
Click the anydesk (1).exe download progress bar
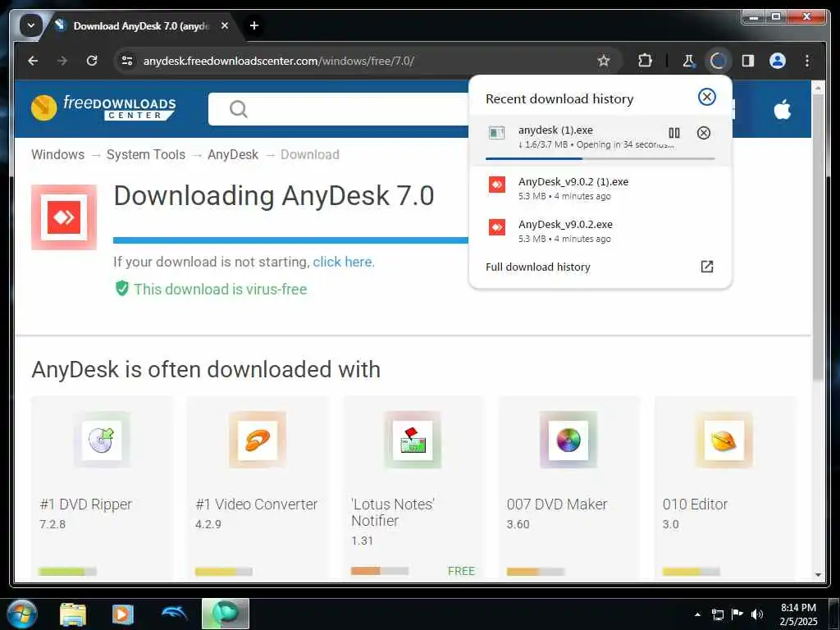click(600, 158)
